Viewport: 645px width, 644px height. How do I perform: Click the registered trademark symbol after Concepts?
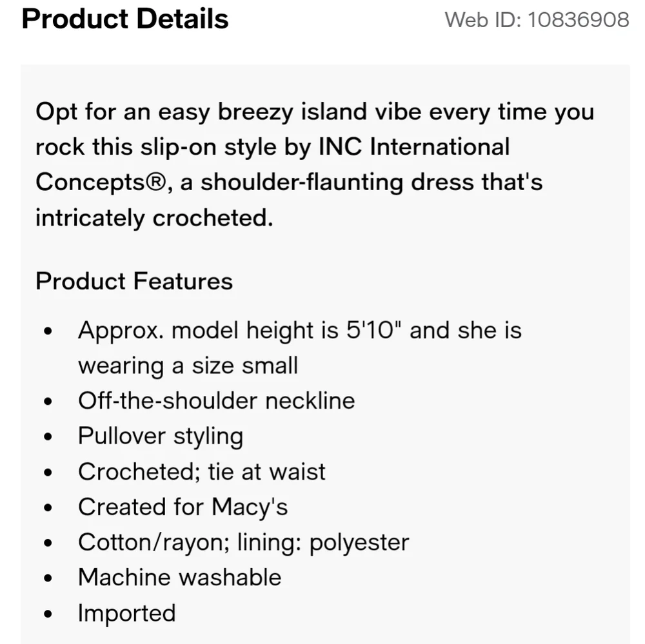158,182
